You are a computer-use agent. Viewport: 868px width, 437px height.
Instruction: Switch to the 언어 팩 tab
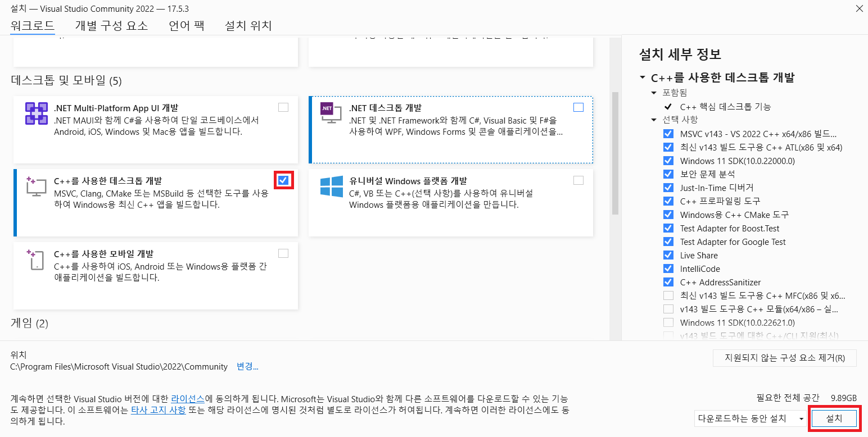[186, 25]
